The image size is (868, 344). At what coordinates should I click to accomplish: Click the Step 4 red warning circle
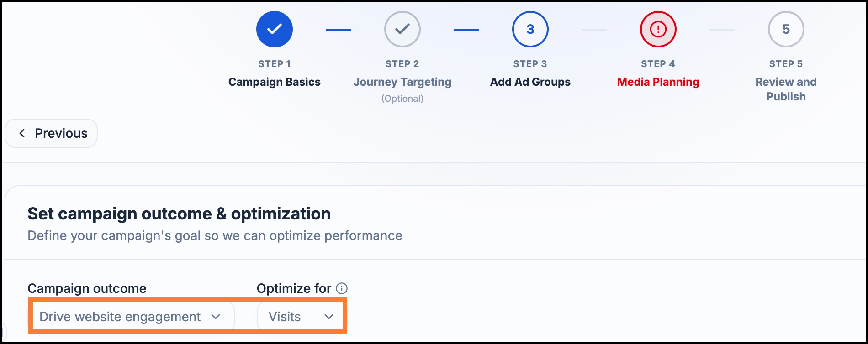tap(658, 29)
